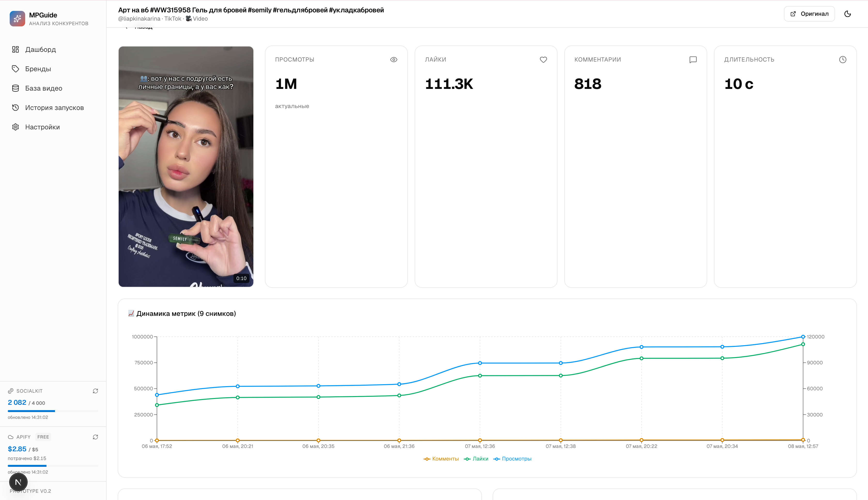Click the SocialKit quota progress bar
The height and width of the screenshot is (500, 868).
53,411
